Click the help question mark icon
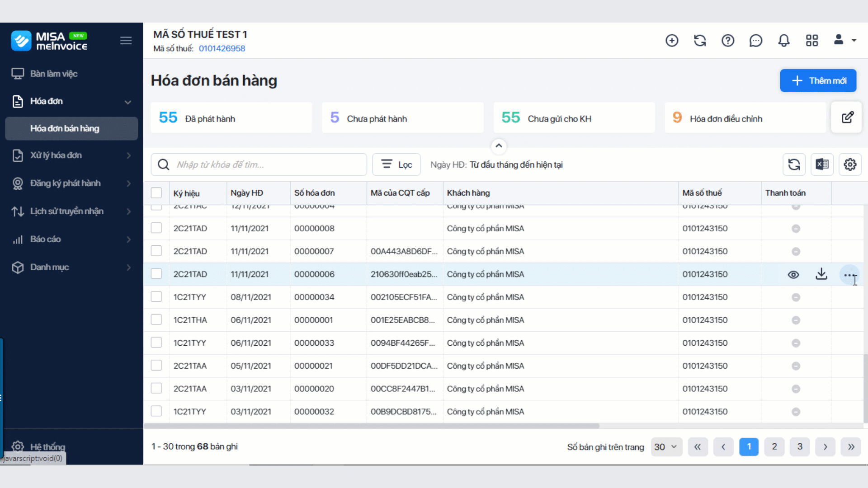Screen dimensions: 868x488 pos(728,41)
